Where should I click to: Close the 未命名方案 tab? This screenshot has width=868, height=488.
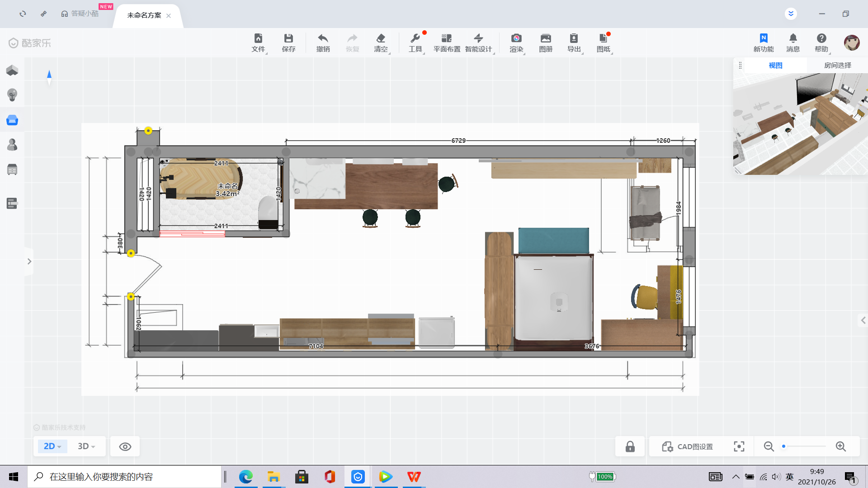click(169, 16)
